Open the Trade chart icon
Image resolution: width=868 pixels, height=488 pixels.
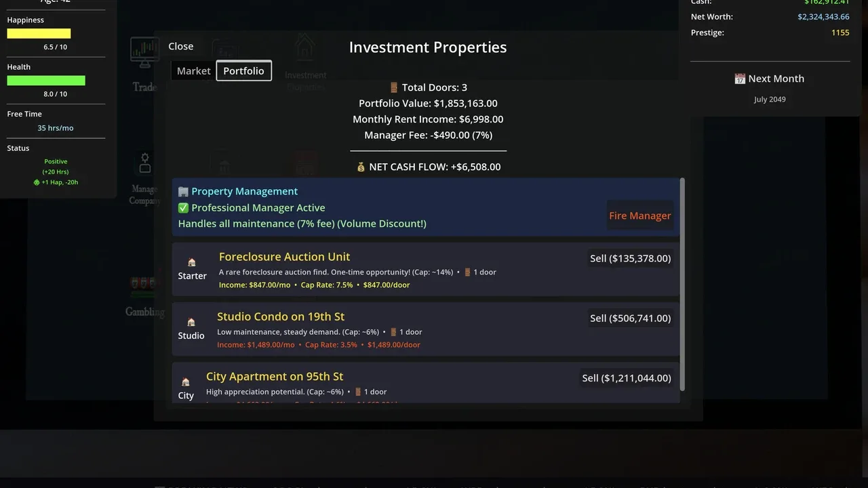pos(144,54)
